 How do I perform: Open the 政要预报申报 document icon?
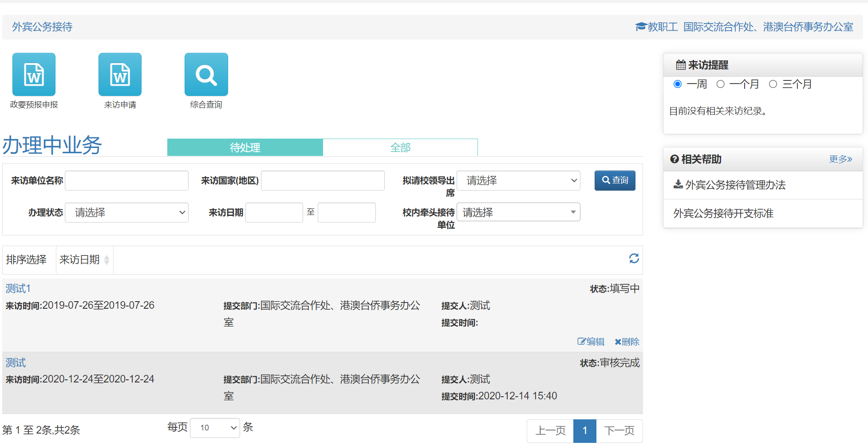point(33,74)
